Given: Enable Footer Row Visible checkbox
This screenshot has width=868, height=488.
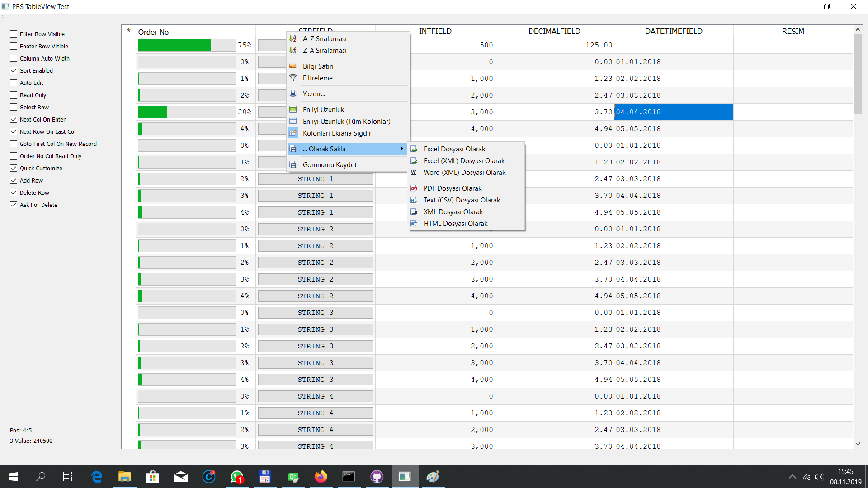Looking at the screenshot, I should click(14, 46).
